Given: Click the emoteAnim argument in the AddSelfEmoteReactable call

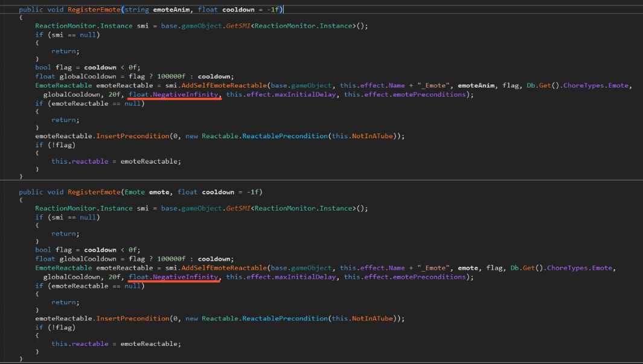Looking at the screenshot, I should point(475,86).
